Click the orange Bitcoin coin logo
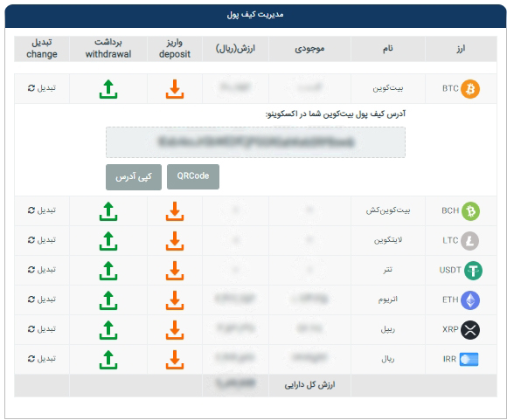Screen dimensions: 507x420 click(x=470, y=89)
